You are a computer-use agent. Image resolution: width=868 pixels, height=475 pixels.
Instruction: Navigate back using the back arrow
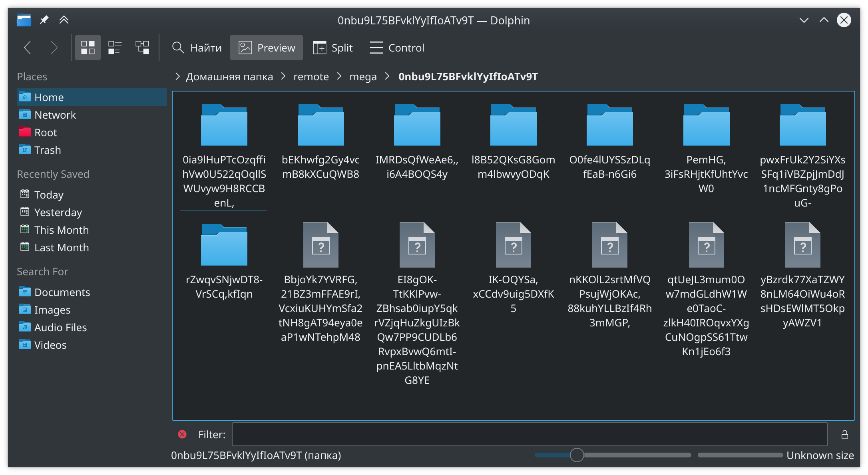point(28,48)
